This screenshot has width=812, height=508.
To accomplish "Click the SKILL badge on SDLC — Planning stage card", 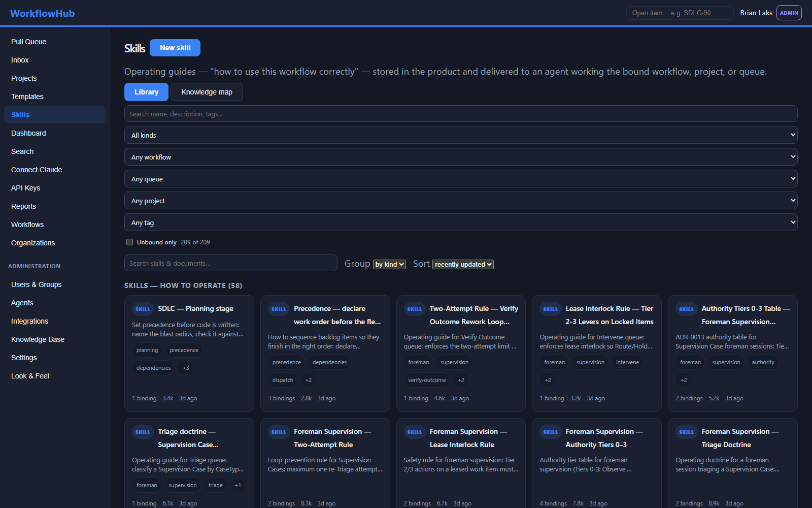I will coord(143,309).
